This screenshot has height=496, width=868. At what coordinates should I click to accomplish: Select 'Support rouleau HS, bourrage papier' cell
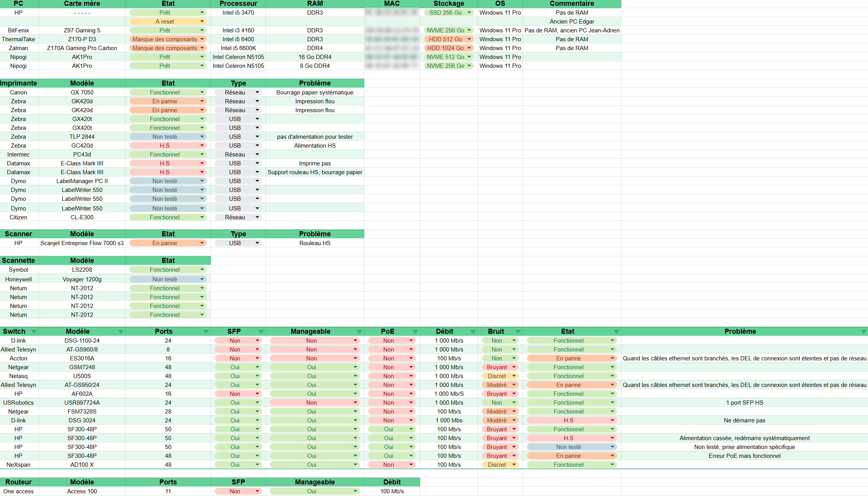coord(315,172)
